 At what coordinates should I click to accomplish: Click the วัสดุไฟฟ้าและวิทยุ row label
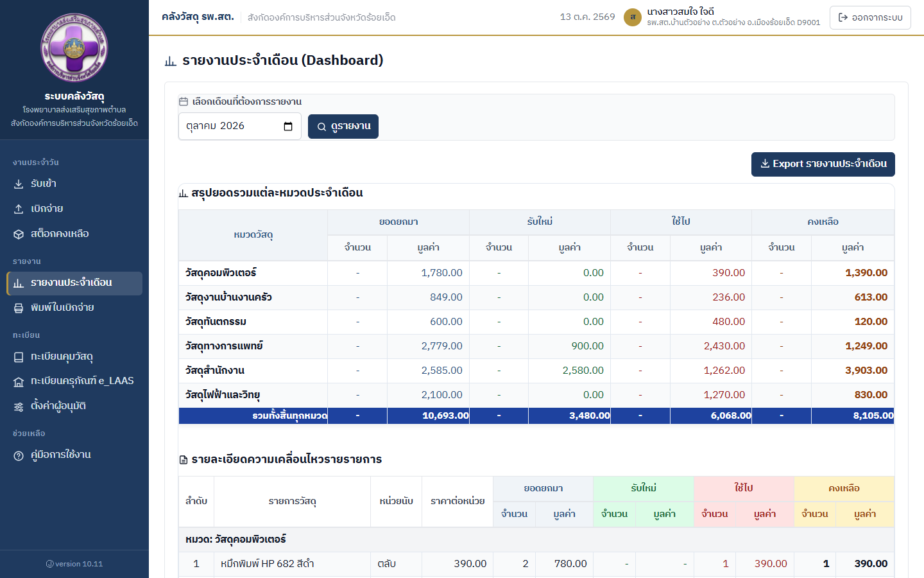[x=223, y=395]
